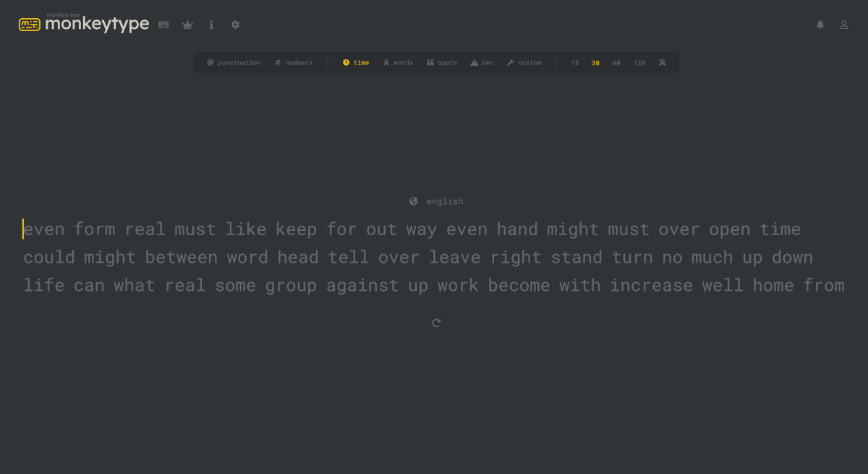
Task: Set duration to 120 seconds
Action: point(639,63)
